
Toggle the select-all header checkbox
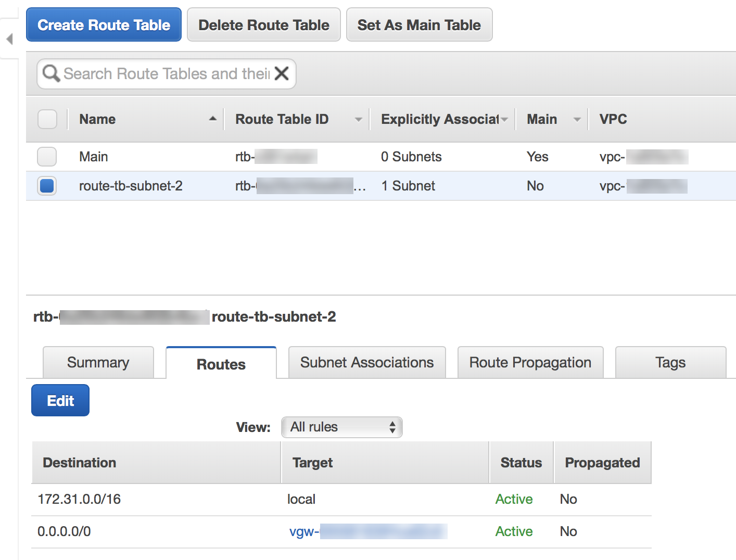pyautogui.click(x=47, y=119)
